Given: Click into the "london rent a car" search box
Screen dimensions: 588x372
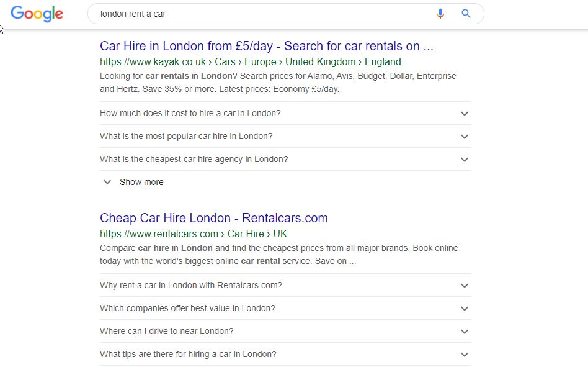Looking at the screenshot, I should 261,14.
